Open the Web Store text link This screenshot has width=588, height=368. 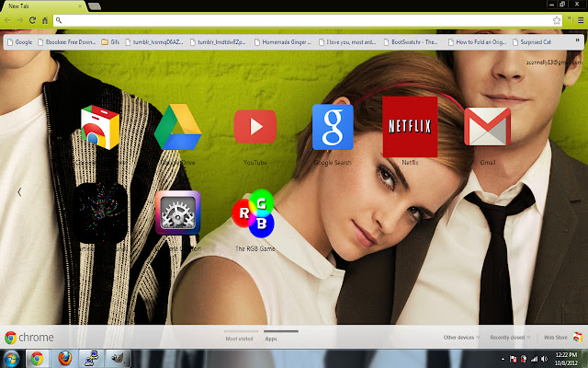(555, 338)
